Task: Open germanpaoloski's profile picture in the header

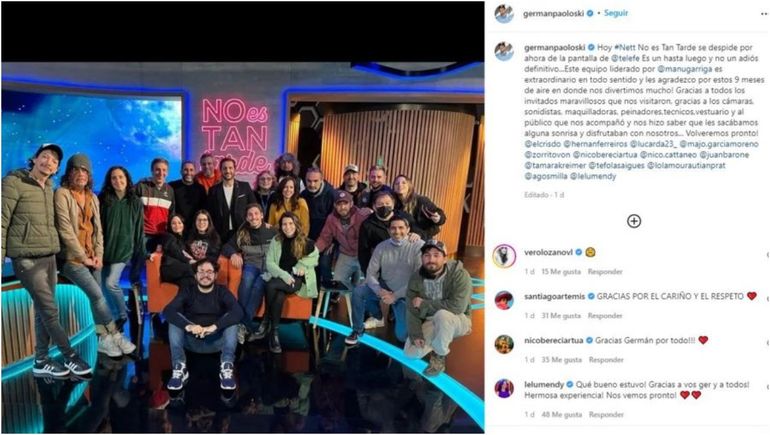Action: point(504,13)
